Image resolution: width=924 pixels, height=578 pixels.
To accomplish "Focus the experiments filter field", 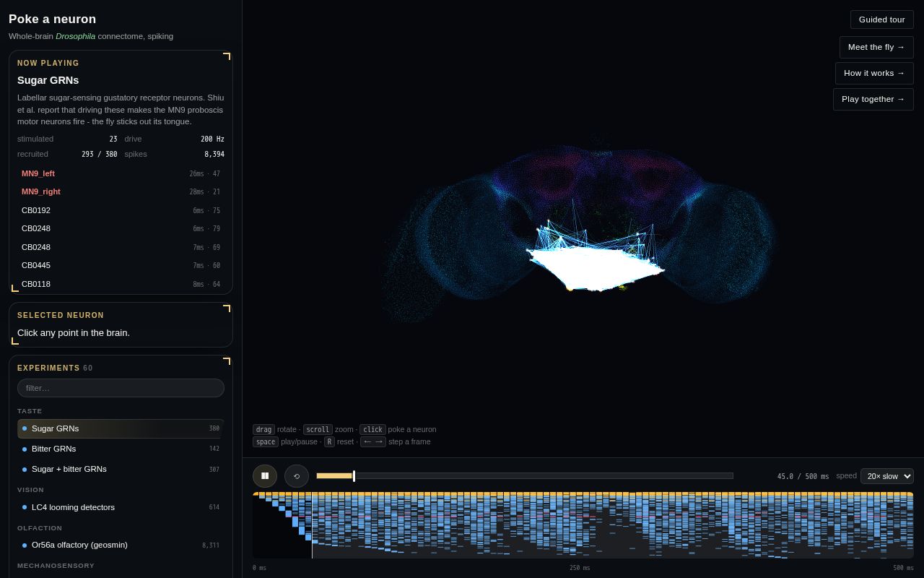I will pos(121,388).
